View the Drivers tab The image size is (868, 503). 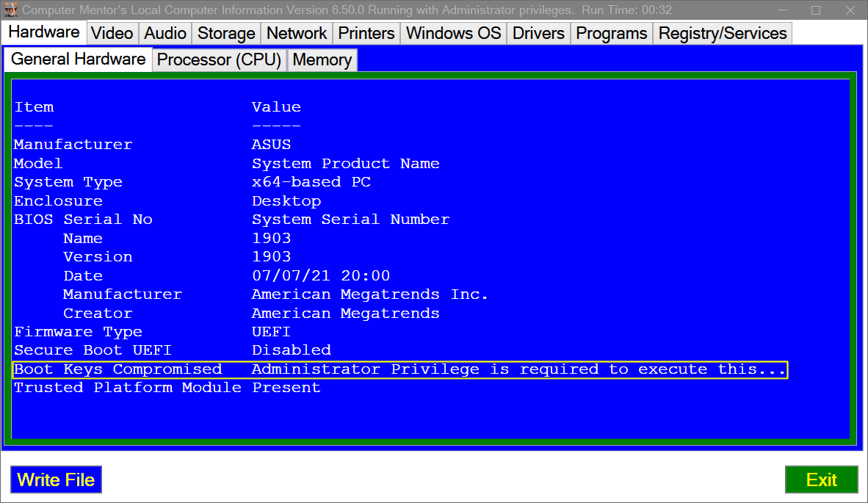[538, 34]
